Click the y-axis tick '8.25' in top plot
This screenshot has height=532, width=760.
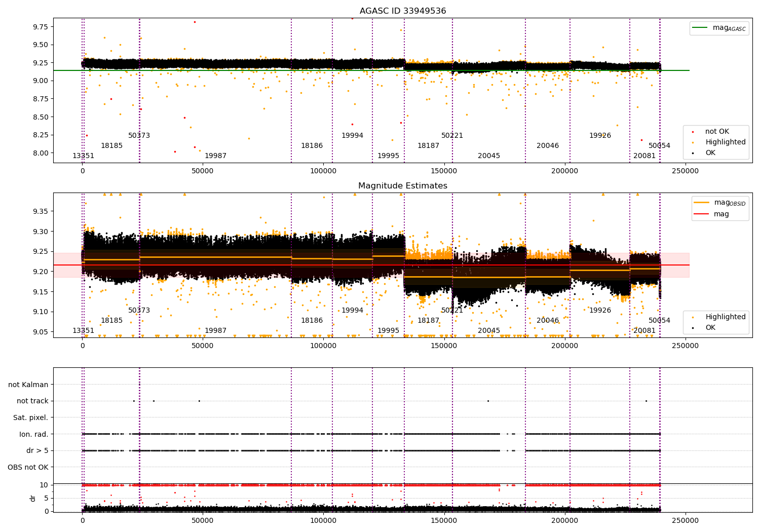click(40, 135)
